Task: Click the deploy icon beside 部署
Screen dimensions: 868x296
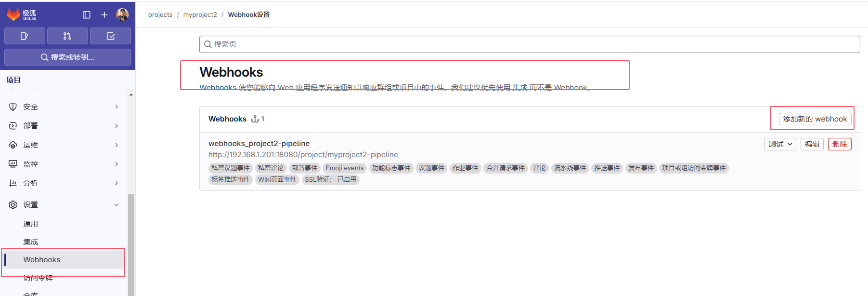Action: [13, 126]
